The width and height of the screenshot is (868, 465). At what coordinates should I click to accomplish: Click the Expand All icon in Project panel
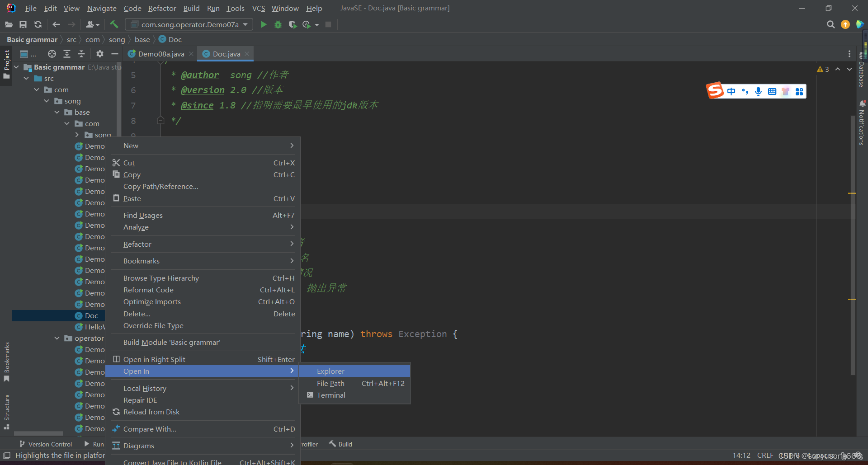tap(67, 54)
